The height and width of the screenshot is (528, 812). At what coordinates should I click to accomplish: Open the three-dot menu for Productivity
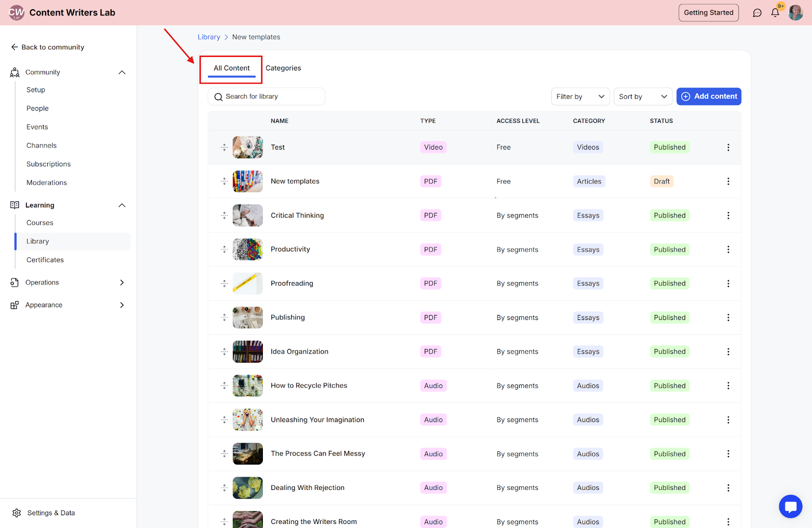[728, 250]
